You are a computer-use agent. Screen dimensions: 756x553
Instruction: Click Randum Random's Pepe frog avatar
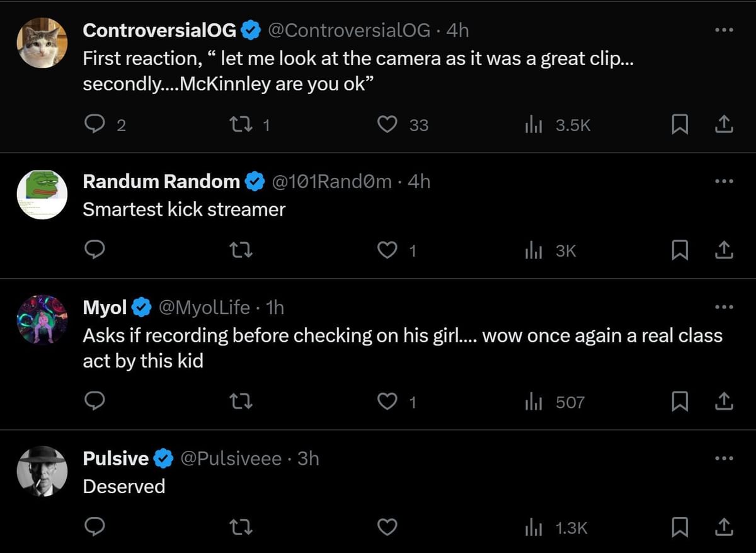coord(42,194)
